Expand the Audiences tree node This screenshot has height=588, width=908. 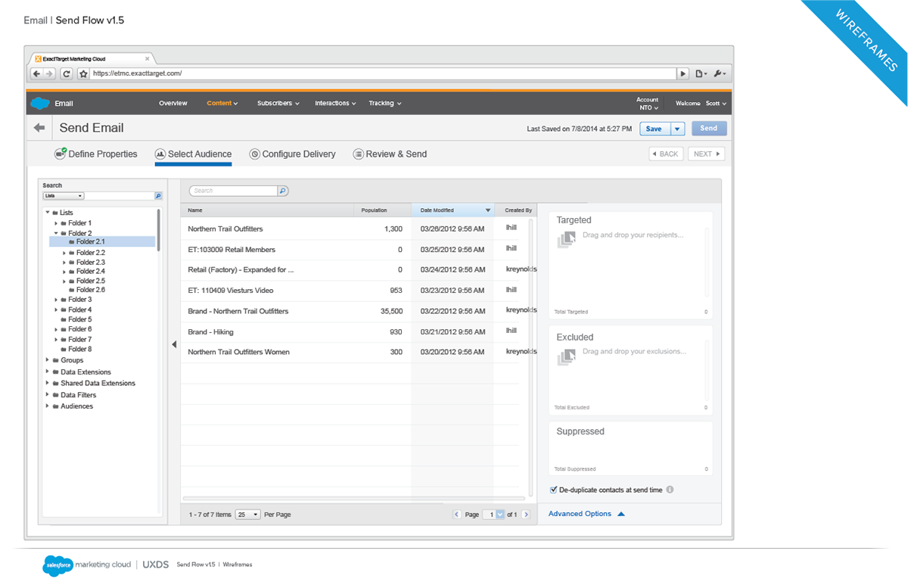tap(47, 406)
